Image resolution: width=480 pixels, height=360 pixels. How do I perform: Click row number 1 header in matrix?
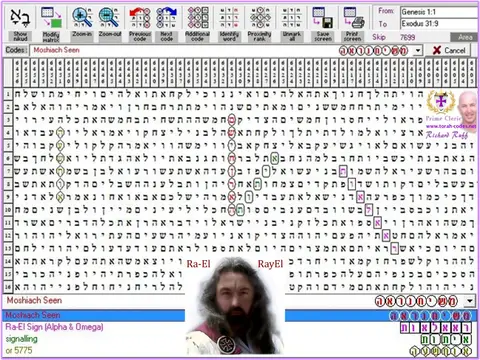pos(8,94)
